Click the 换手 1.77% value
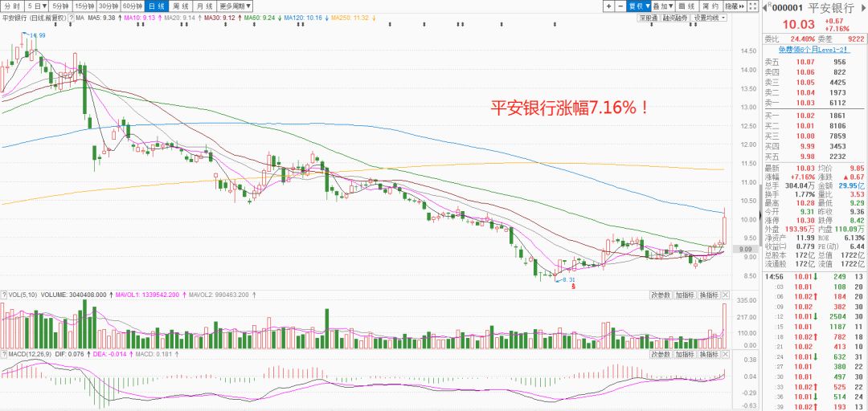 tap(804, 195)
